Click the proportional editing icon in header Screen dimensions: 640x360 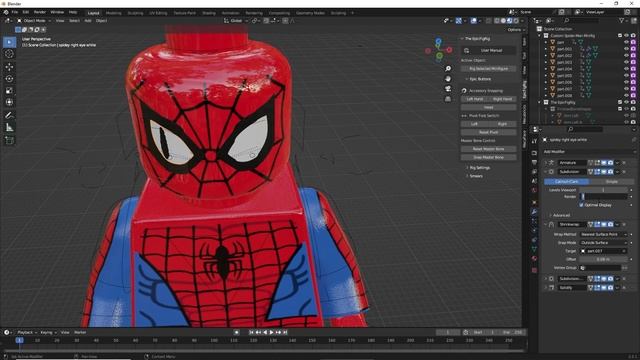[x=285, y=20]
